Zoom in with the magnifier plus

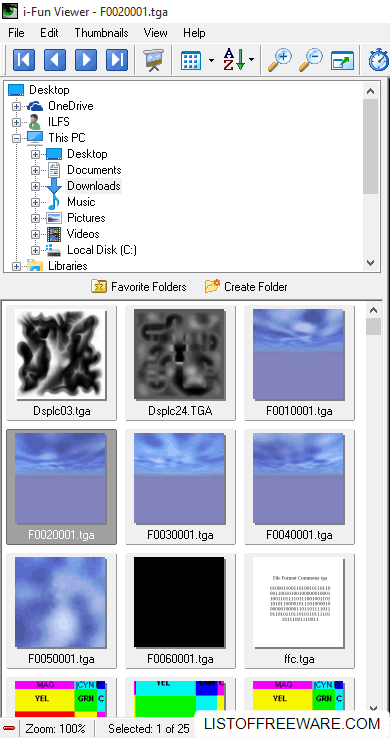point(279,60)
